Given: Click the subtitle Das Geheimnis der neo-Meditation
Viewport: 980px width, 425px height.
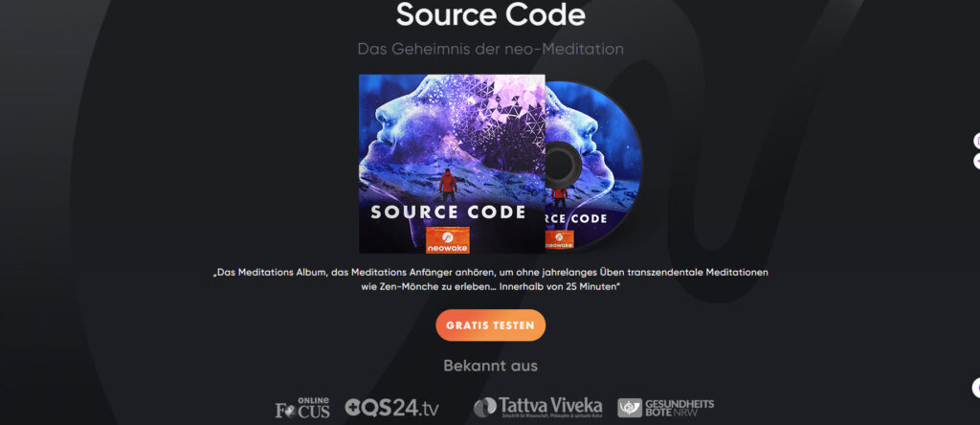Looking at the screenshot, I should click(x=491, y=49).
